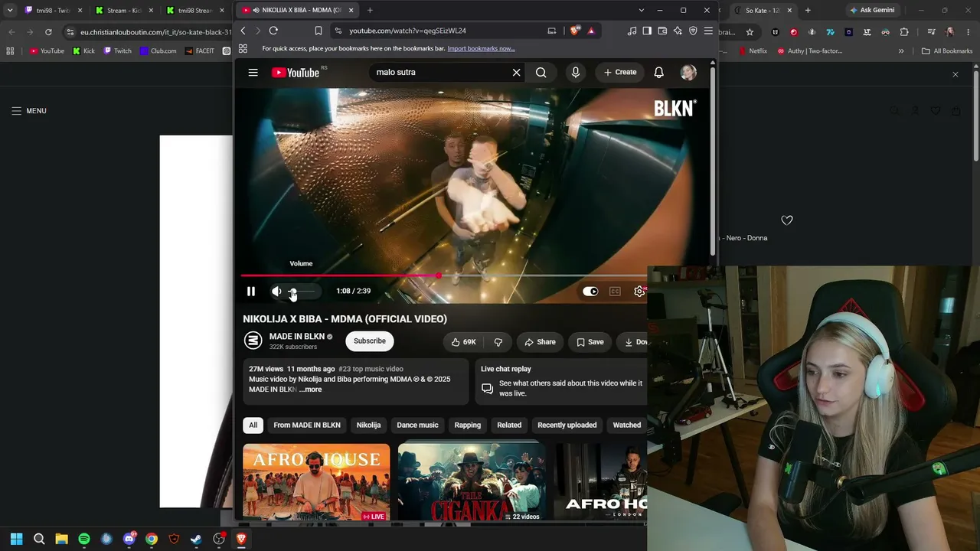Open the Netflix bookmark in Chrome
Viewport: 980px width, 551px height.
click(x=753, y=51)
